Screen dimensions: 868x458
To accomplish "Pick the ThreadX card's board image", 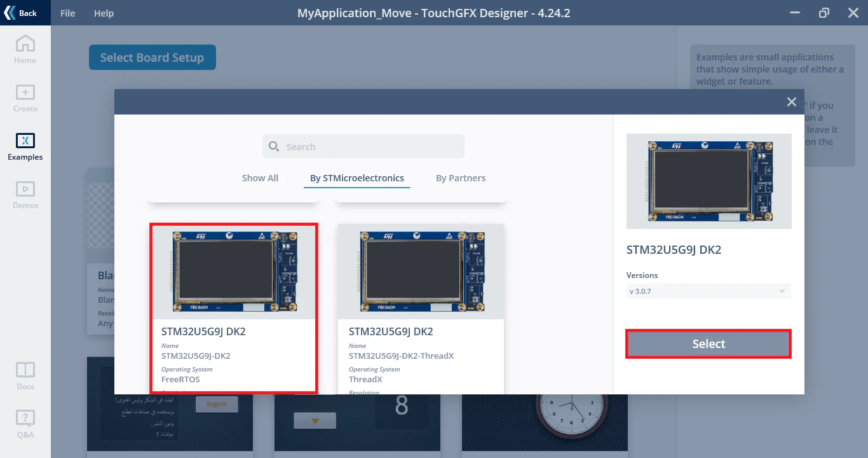I will [421, 272].
